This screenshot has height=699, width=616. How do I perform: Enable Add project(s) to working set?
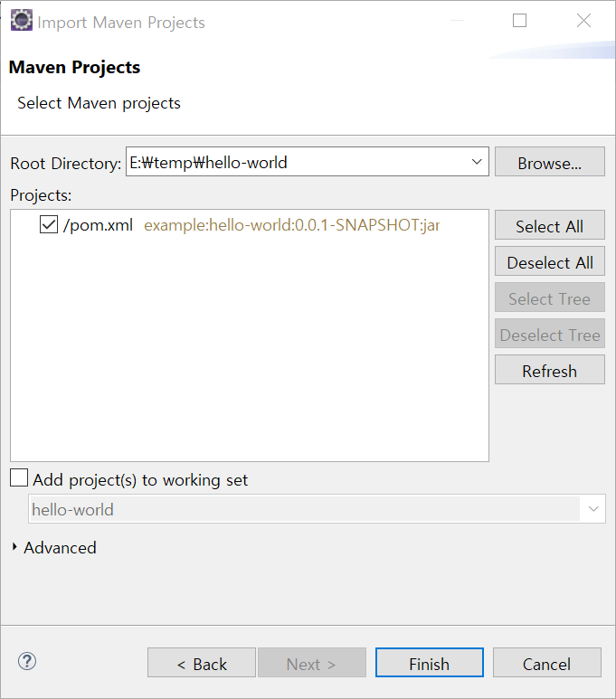pyautogui.click(x=19, y=477)
